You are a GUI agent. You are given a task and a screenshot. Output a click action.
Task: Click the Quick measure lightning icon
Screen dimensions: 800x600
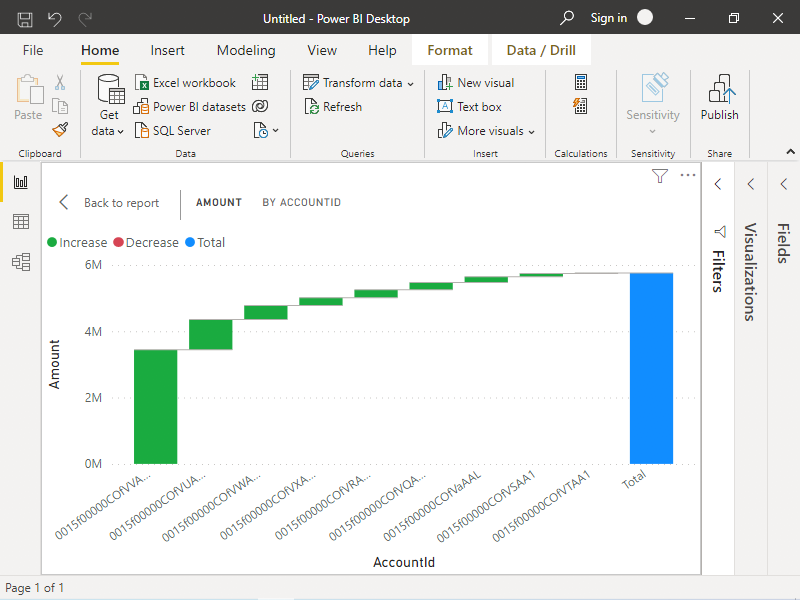[x=580, y=106]
